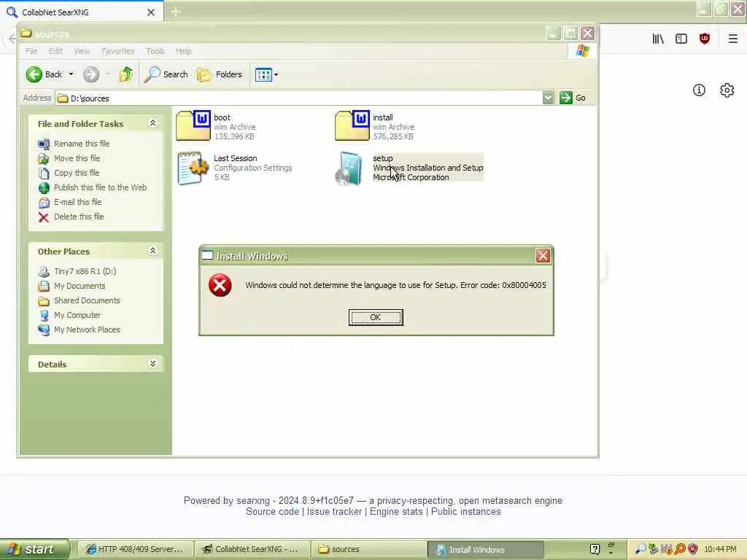Viewport: 747px width, 560px height.
Task: Open the Public instances footer link
Action: click(x=466, y=511)
